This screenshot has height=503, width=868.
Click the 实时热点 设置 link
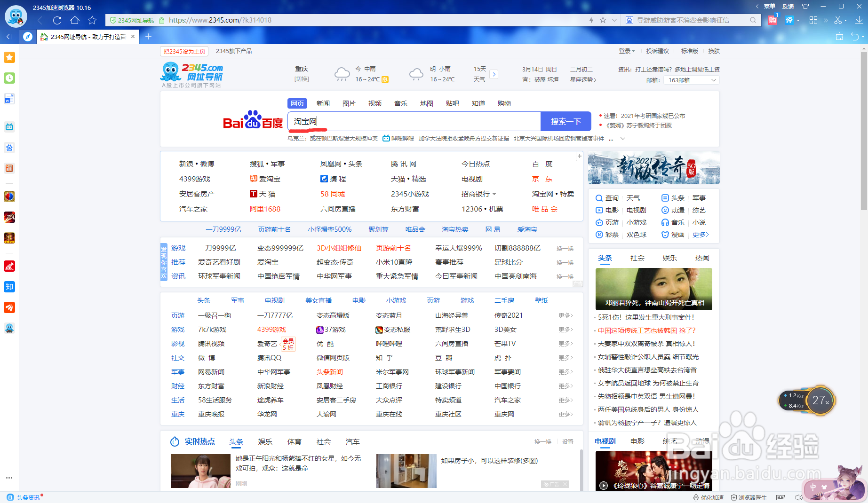(568, 442)
